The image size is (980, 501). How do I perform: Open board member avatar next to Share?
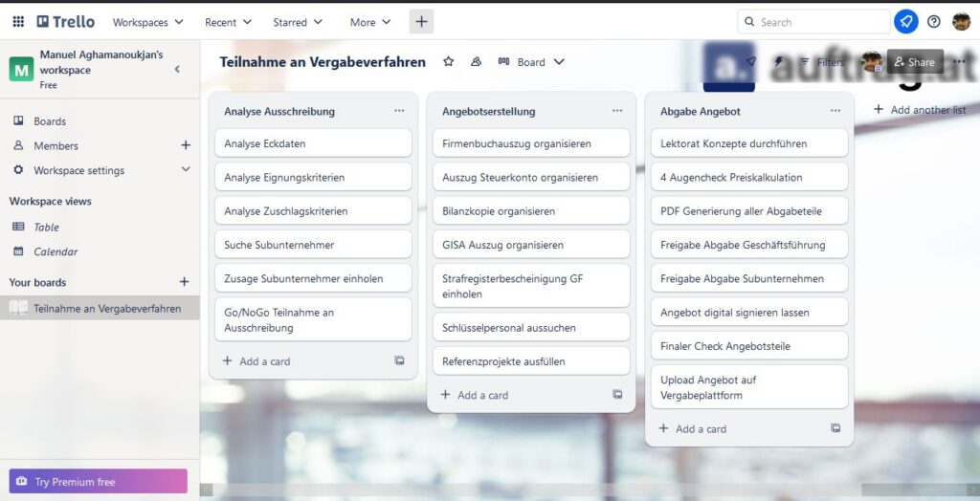coord(871,62)
